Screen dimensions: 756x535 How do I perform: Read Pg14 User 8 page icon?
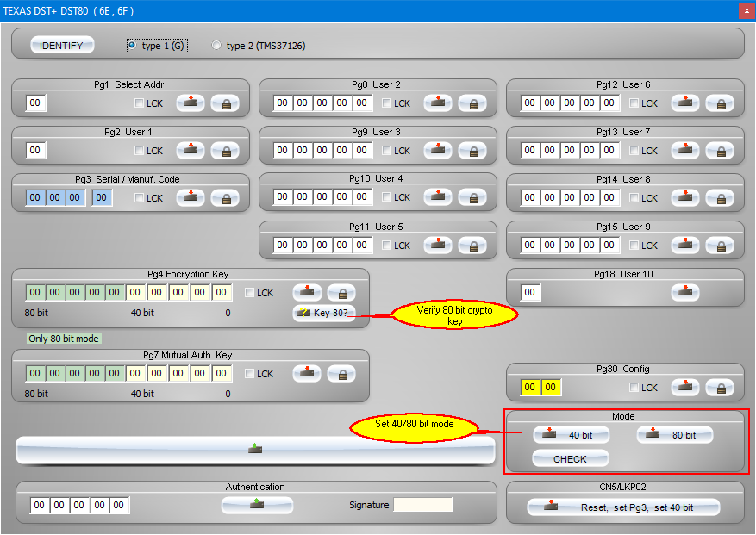685,197
